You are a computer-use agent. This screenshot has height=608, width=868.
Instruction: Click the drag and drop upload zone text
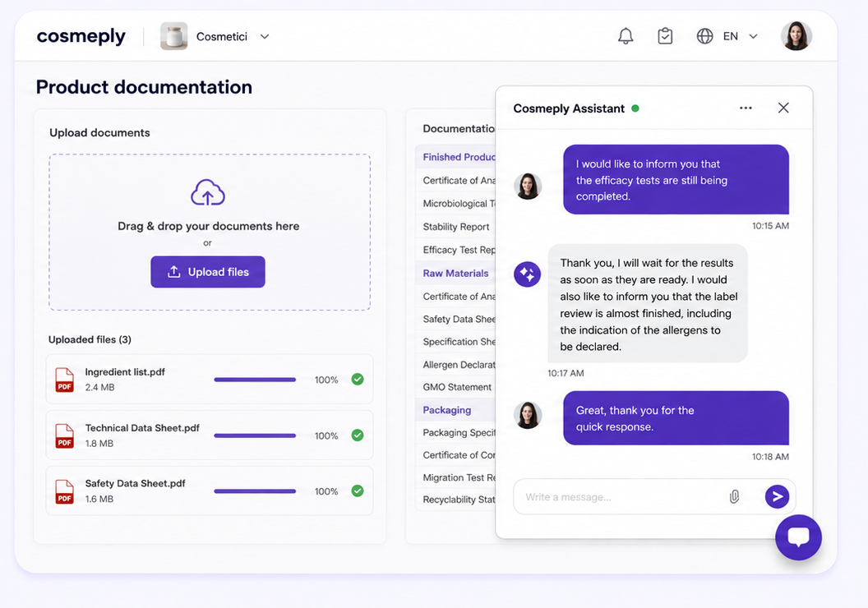point(208,226)
